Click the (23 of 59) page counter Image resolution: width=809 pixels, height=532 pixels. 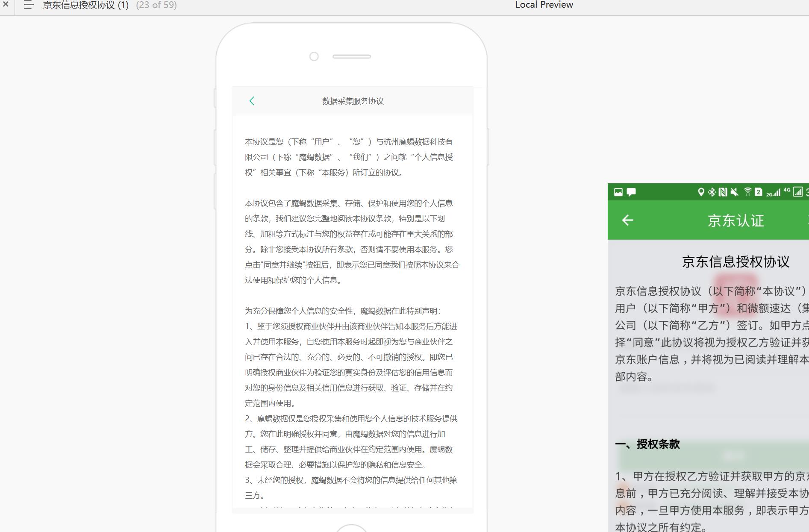[x=156, y=5]
